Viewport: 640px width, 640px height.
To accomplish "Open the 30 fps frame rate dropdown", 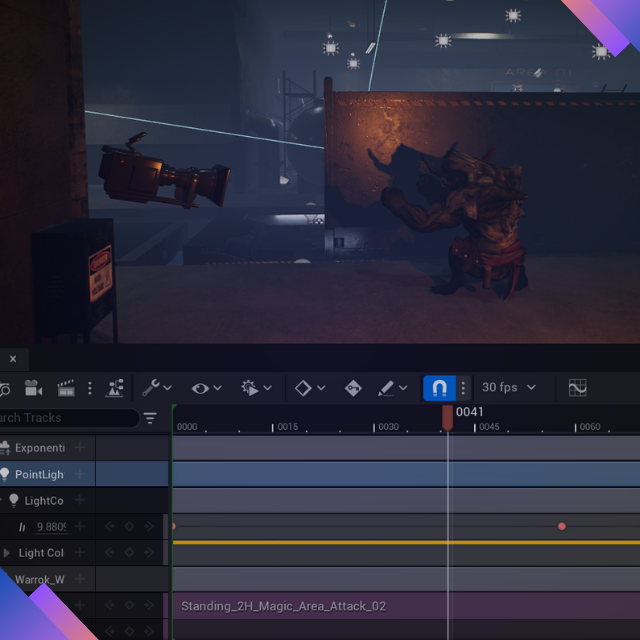I will (x=509, y=388).
